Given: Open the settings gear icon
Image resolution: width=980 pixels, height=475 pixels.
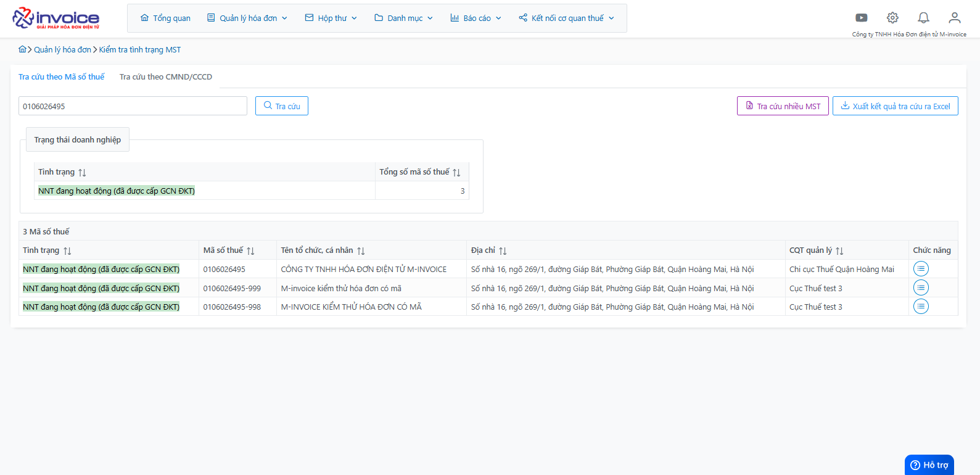Looking at the screenshot, I should (892, 18).
